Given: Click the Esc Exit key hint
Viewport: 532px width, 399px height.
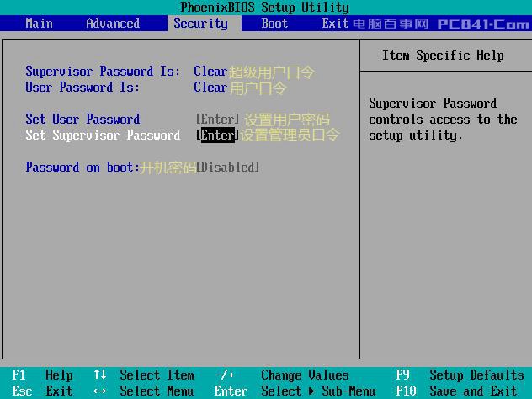Looking at the screenshot, I should pyautogui.click(x=42, y=391).
